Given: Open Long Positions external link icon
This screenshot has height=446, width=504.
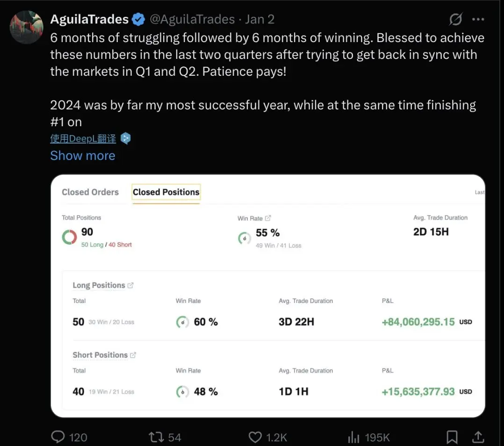Looking at the screenshot, I should click(x=130, y=285).
